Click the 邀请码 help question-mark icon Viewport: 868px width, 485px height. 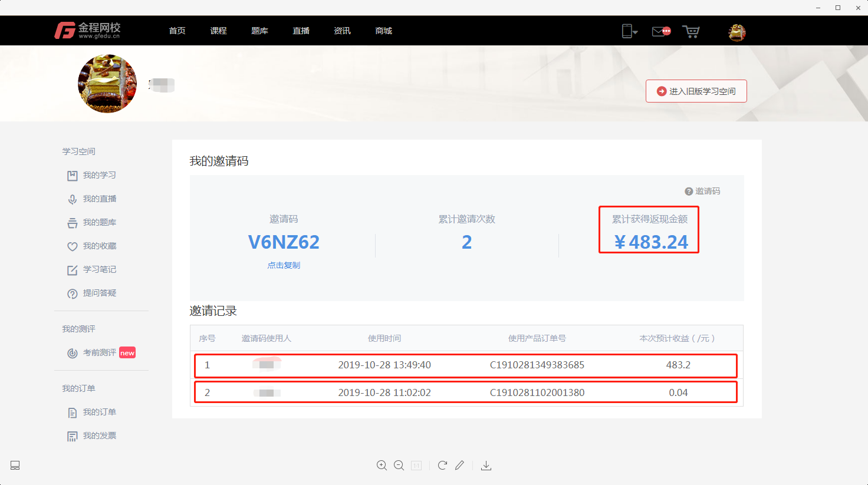689,192
